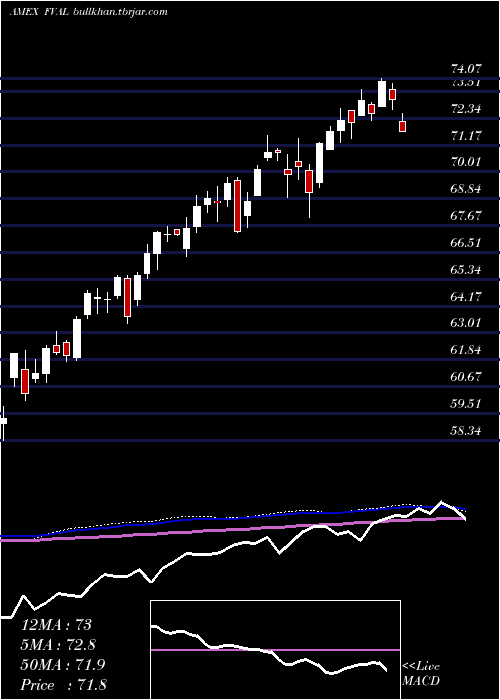Click the AMEX FVAL bullkhan.tbrjar.com title text
The height and width of the screenshot is (700, 500).
tap(88, 12)
